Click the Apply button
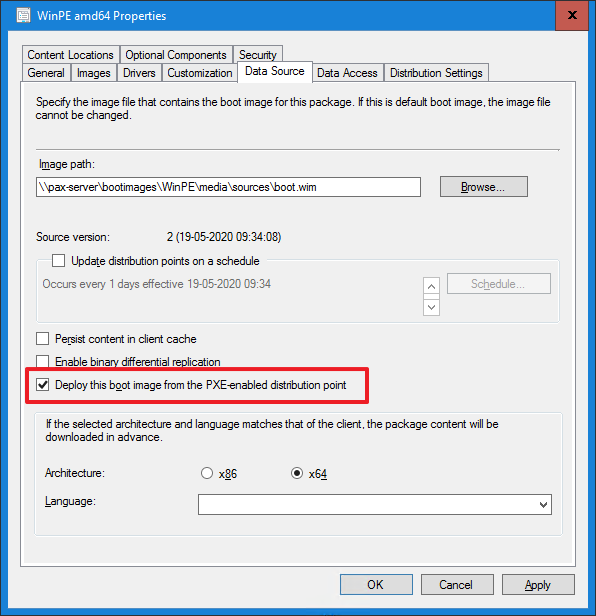The height and width of the screenshot is (616, 596). (538, 585)
